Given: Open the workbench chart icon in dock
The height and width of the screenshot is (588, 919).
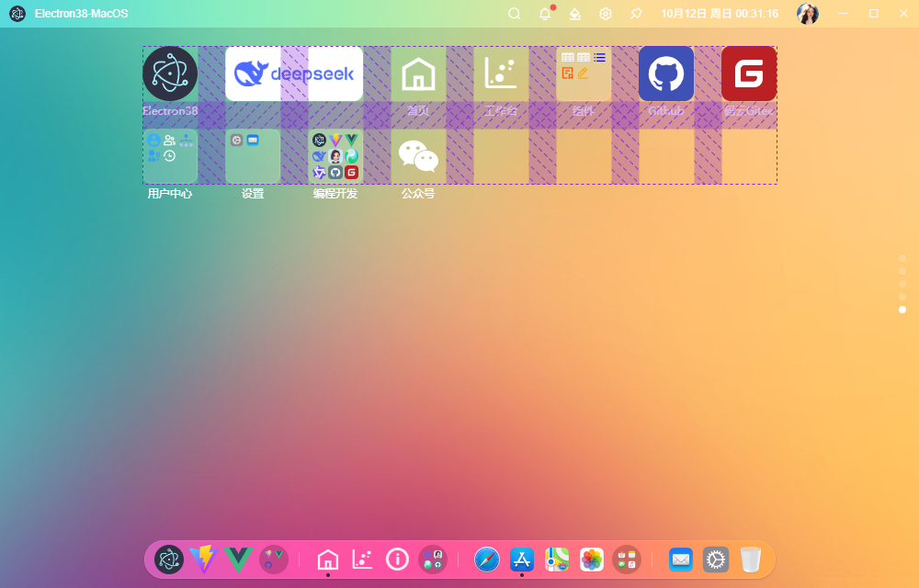Looking at the screenshot, I should pyautogui.click(x=363, y=560).
